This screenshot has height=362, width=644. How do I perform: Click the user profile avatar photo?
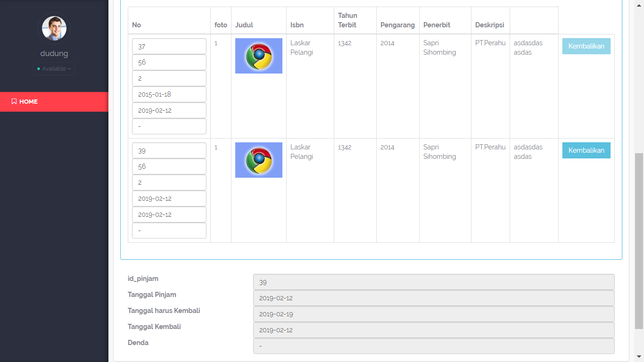(x=54, y=28)
